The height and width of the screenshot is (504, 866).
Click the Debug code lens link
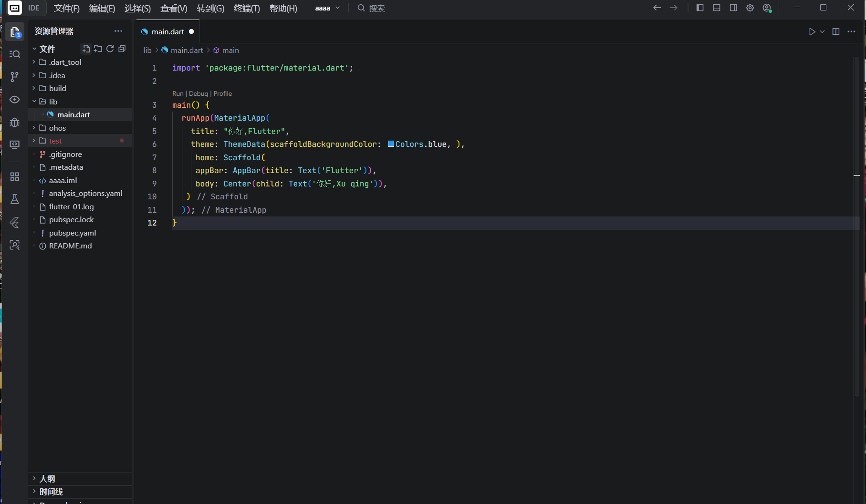[198, 93]
